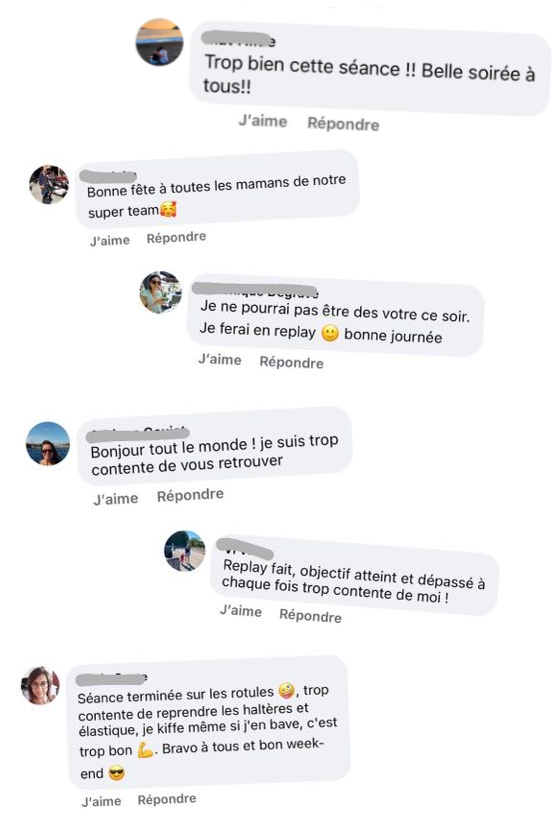The width and height of the screenshot is (560, 825).
Task: Open avatar next to "Replay fait" comment
Action: 185,551
